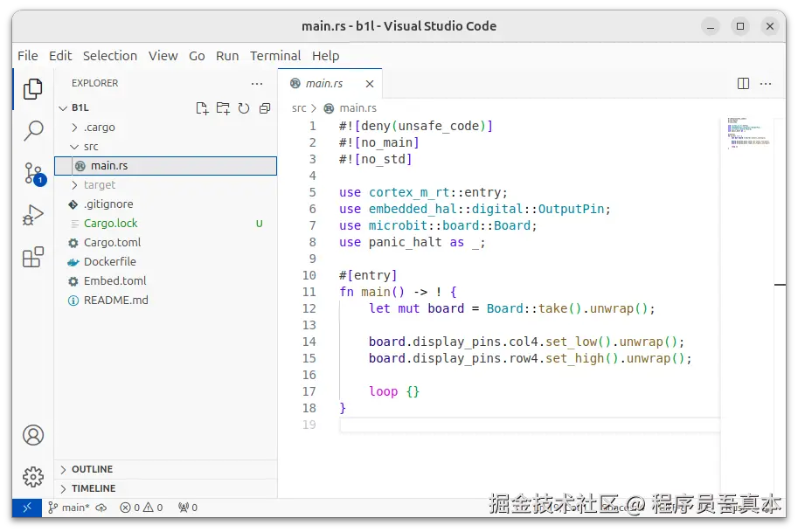
Task: Maximize the VS Code window
Action: 740,26
